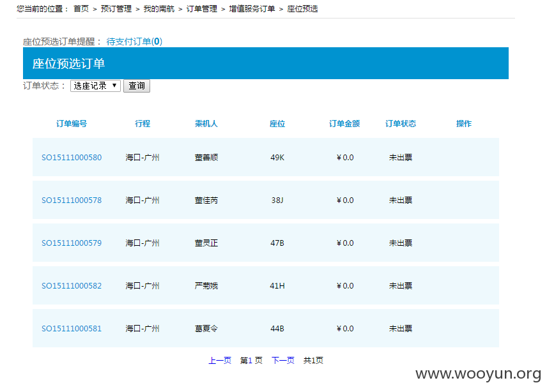Click the 座位 column header
This screenshot has width=547, height=392.
pos(277,124)
